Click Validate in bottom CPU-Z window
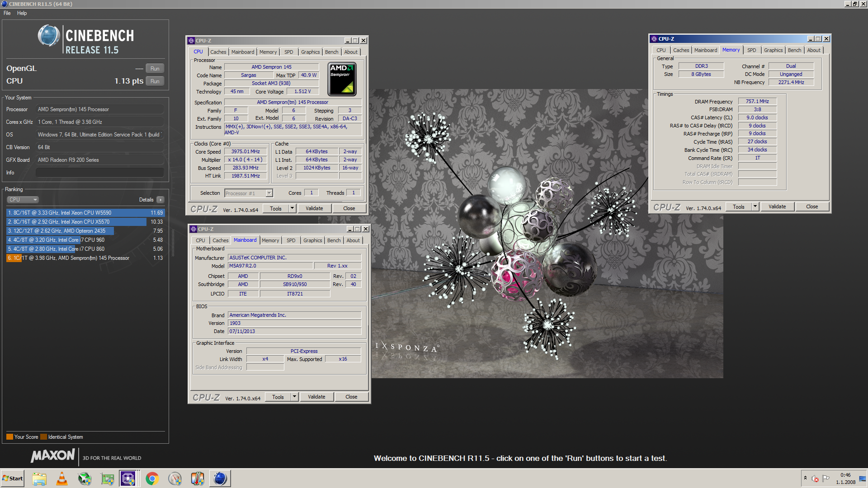This screenshot has height=488, width=868. pos(316,397)
